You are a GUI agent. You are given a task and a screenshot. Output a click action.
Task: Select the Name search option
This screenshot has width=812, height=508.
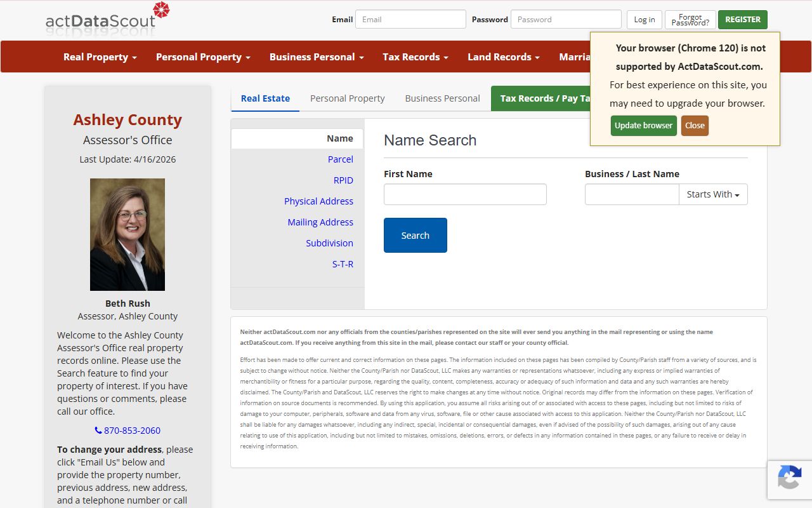tap(297, 138)
